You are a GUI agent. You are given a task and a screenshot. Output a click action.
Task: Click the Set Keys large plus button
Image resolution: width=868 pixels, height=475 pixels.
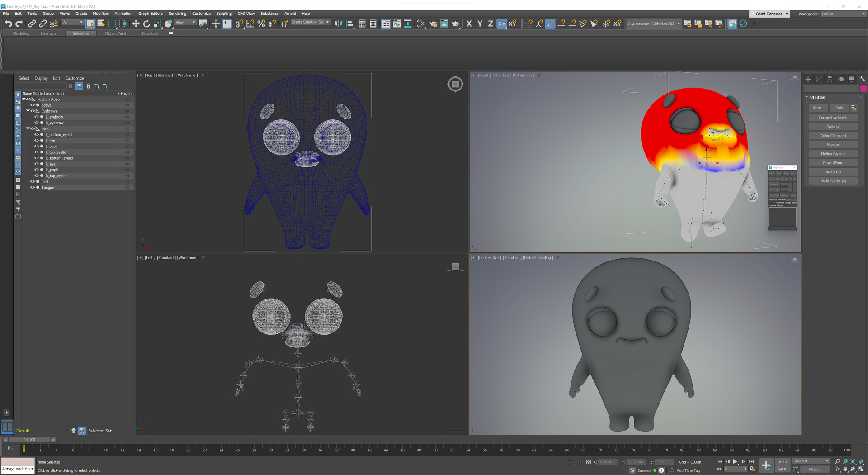coord(766,465)
